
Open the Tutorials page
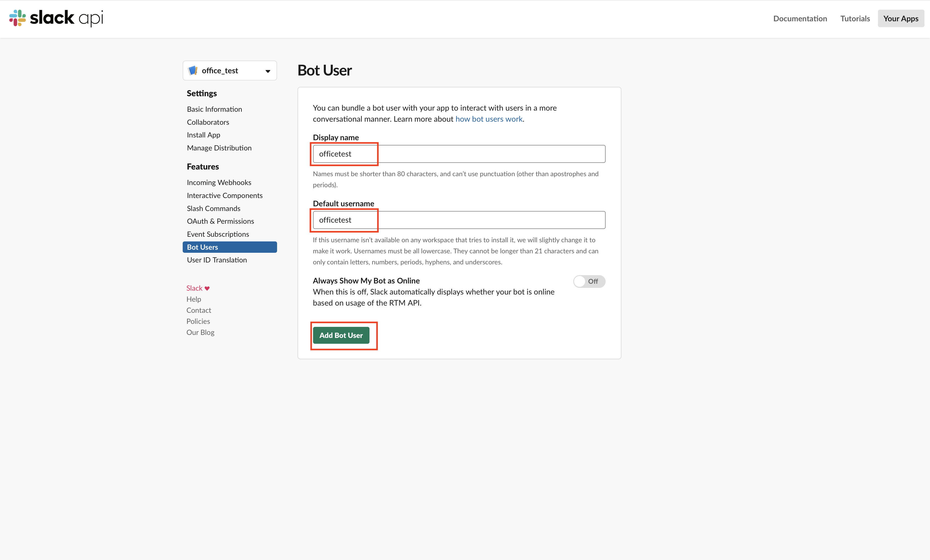point(855,19)
